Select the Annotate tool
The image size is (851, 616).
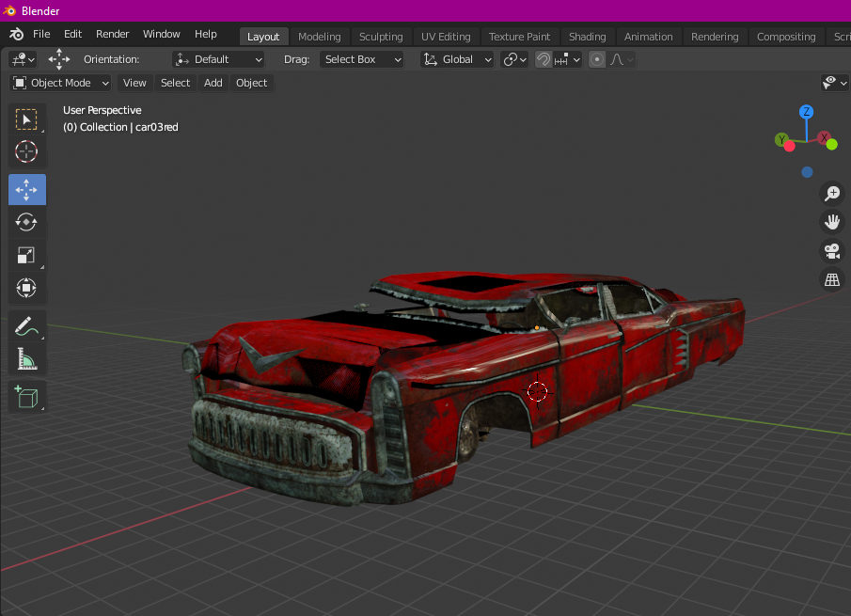point(26,325)
